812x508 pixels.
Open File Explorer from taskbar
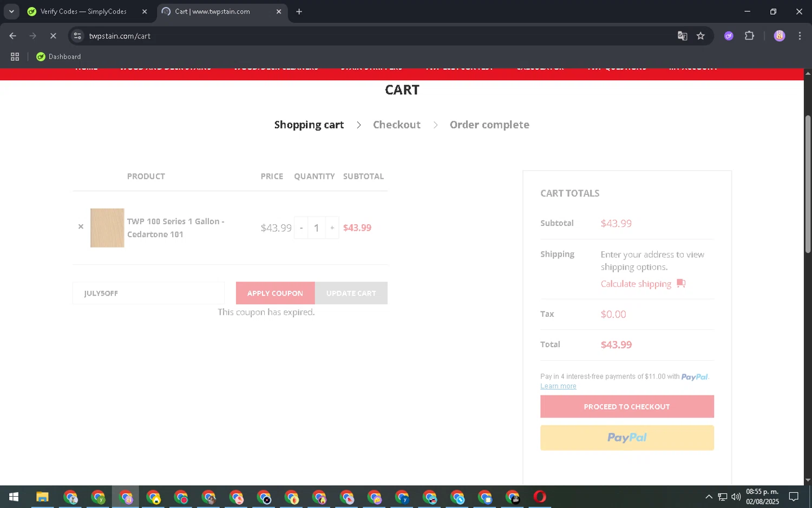(42, 497)
